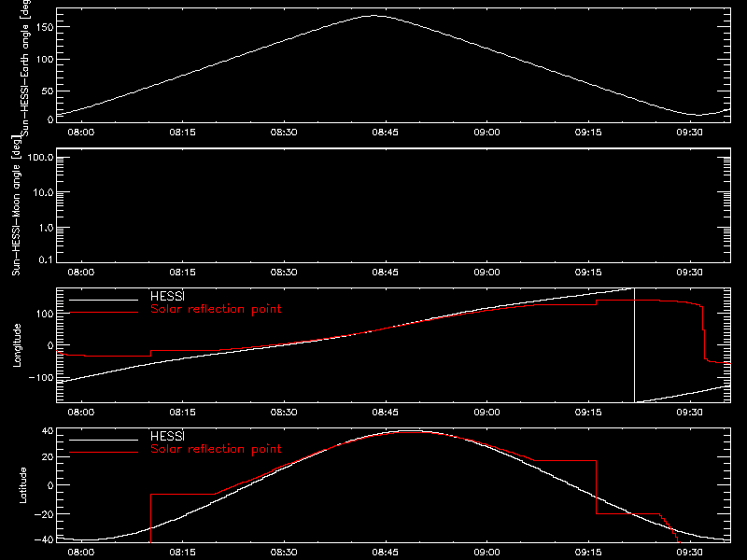
Task: Click HESSI legend text in the Longitude plot
Action: tap(167, 296)
